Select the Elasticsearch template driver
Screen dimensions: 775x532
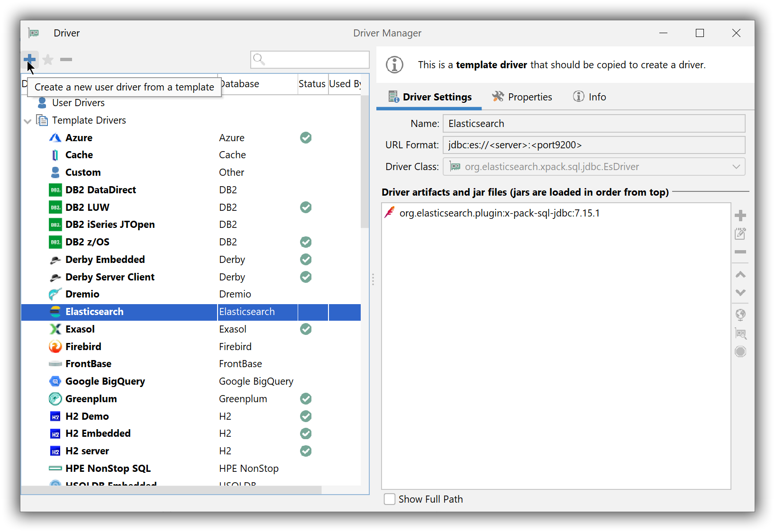94,312
